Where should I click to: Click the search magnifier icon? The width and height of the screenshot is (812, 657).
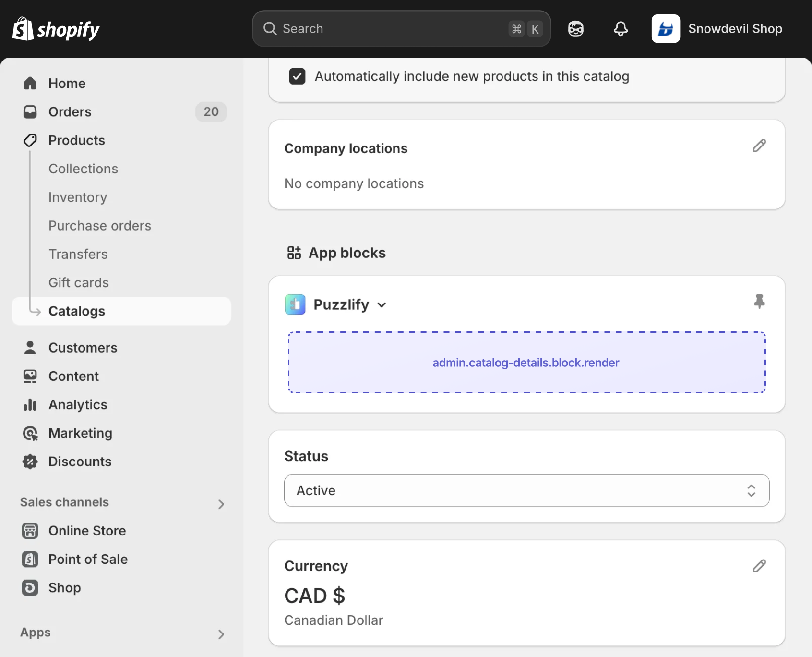tap(270, 29)
